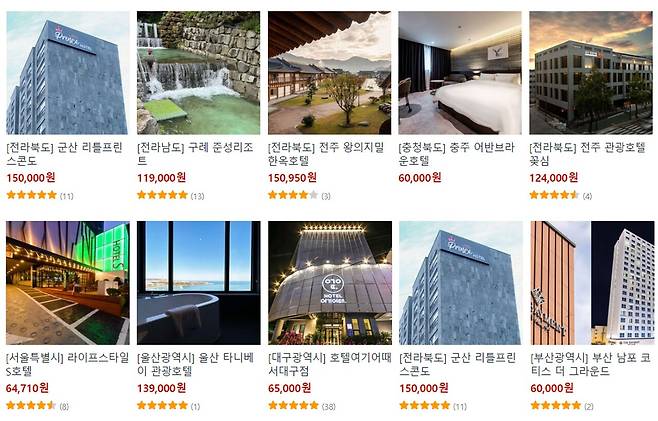Open the Jeonju hanok hotel courtyard image
Screen dimensions: 658x421
pyautogui.click(x=329, y=73)
